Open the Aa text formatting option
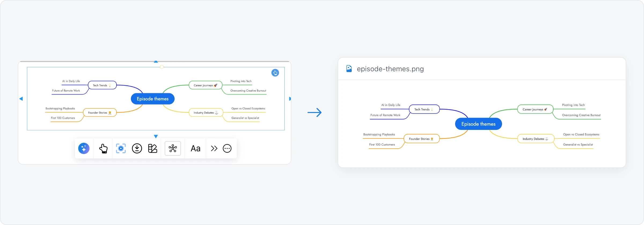 [195, 148]
